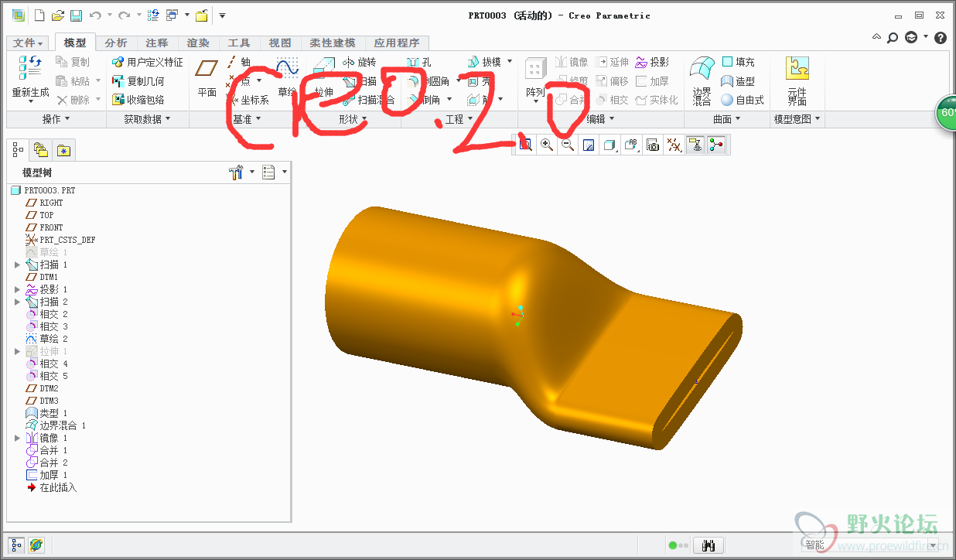The image size is (956, 560).
Task: Select the Fill (填充) tool
Action: [738, 62]
